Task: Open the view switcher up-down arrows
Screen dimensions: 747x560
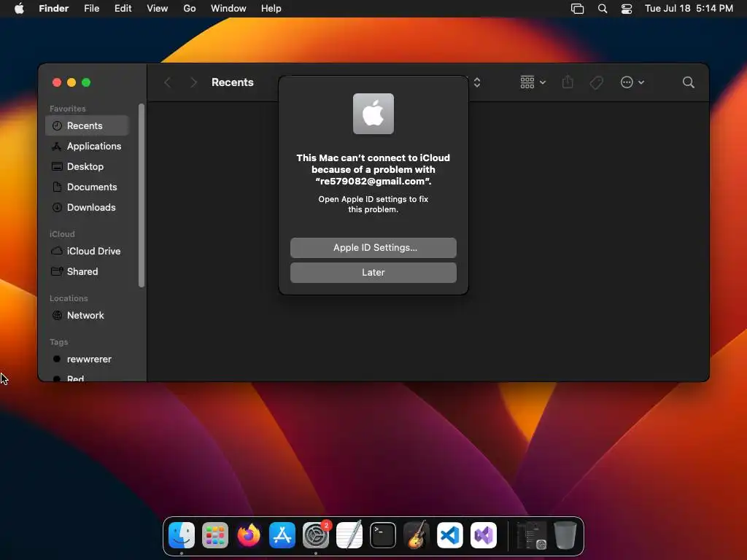Action: (477, 82)
